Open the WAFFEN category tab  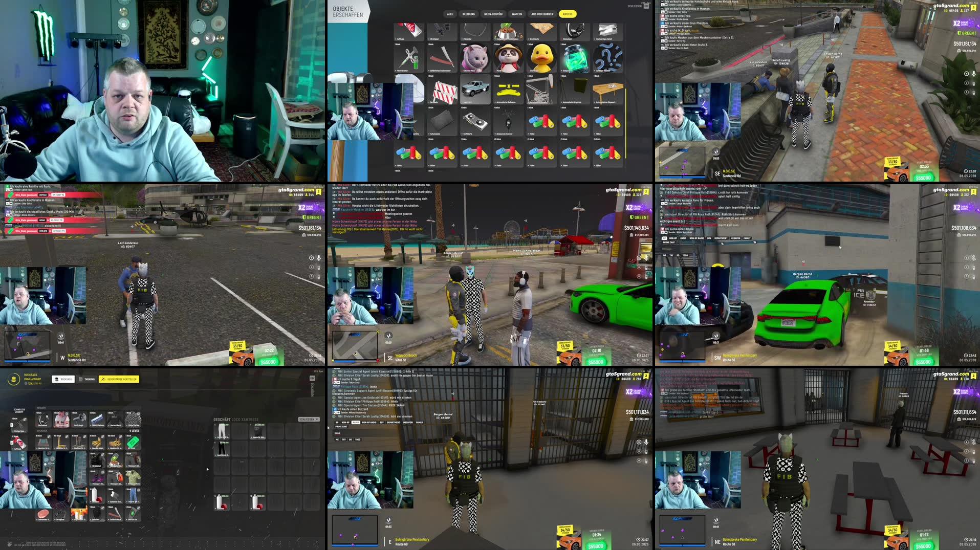[x=517, y=14]
